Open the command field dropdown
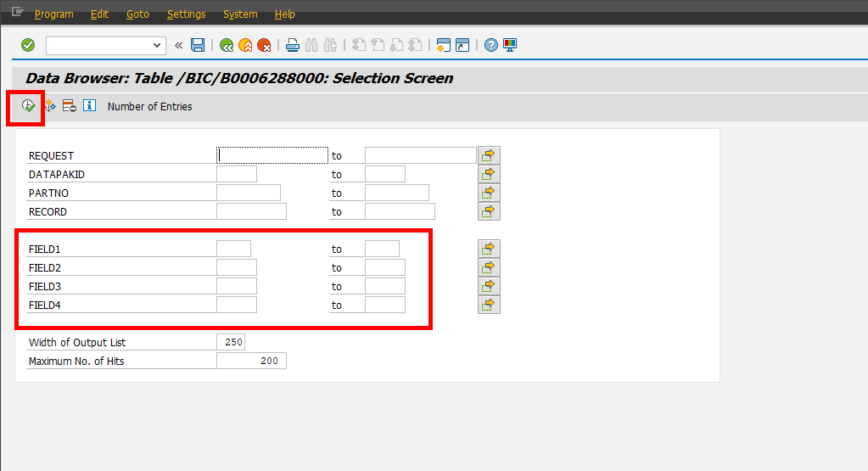This screenshot has height=471, width=868. tap(157, 45)
